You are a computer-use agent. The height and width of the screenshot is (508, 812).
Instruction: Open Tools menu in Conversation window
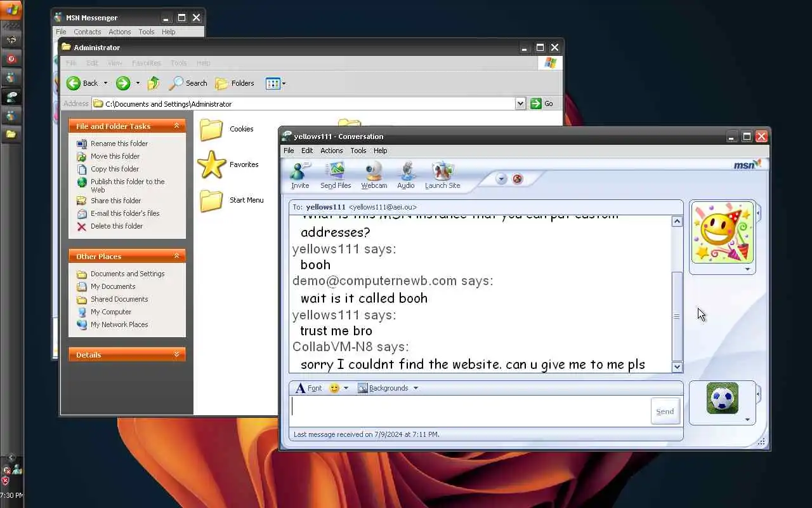click(358, 150)
